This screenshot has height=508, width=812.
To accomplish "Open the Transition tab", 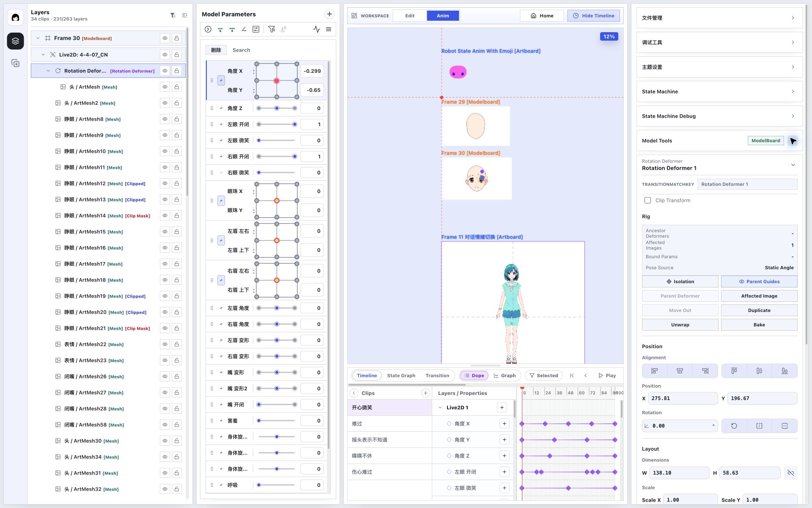I will 437,375.
